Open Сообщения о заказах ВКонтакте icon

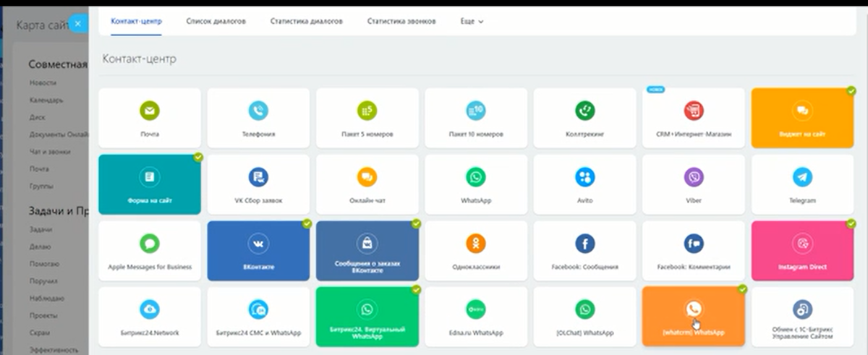pos(367,242)
